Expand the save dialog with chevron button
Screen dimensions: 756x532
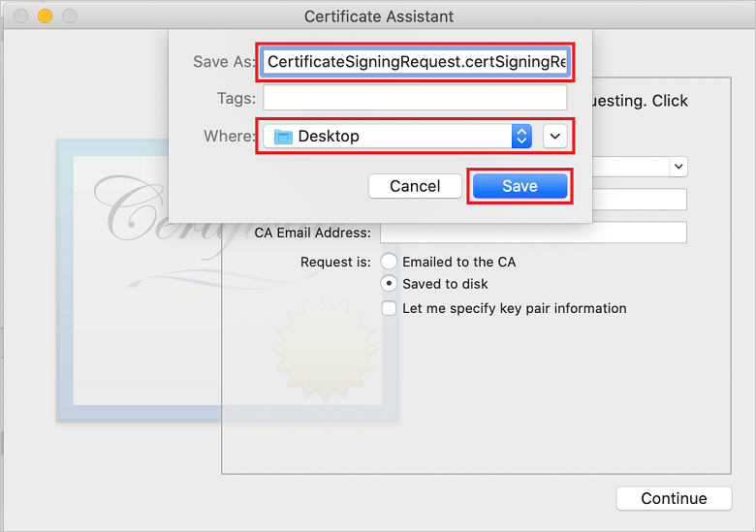555,137
